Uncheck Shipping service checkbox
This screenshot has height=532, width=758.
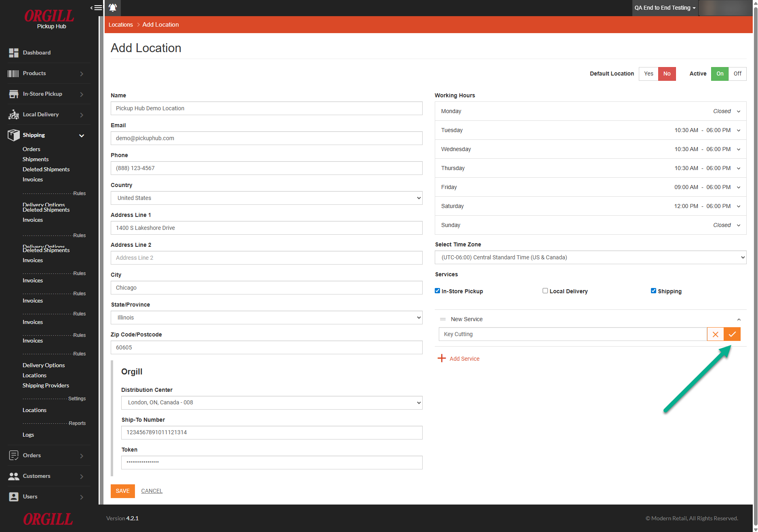[653, 291]
